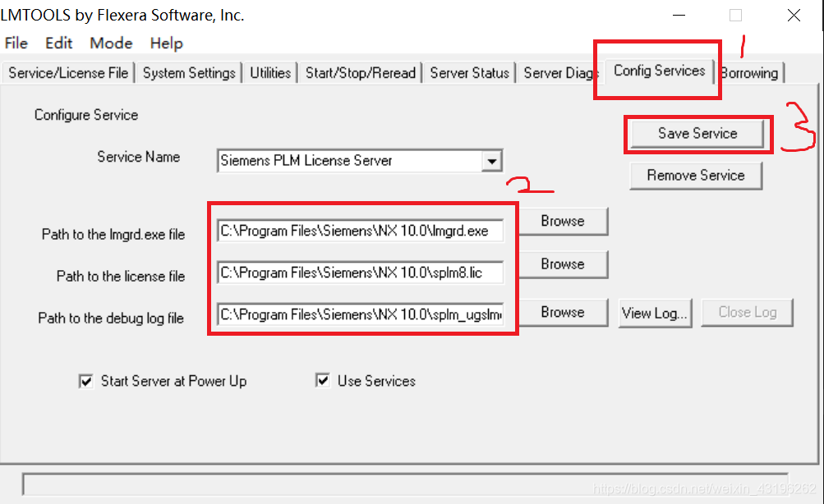This screenshot has width=824, height=504.
Task: Browse for the debug log file
Action: coord(563,313)
